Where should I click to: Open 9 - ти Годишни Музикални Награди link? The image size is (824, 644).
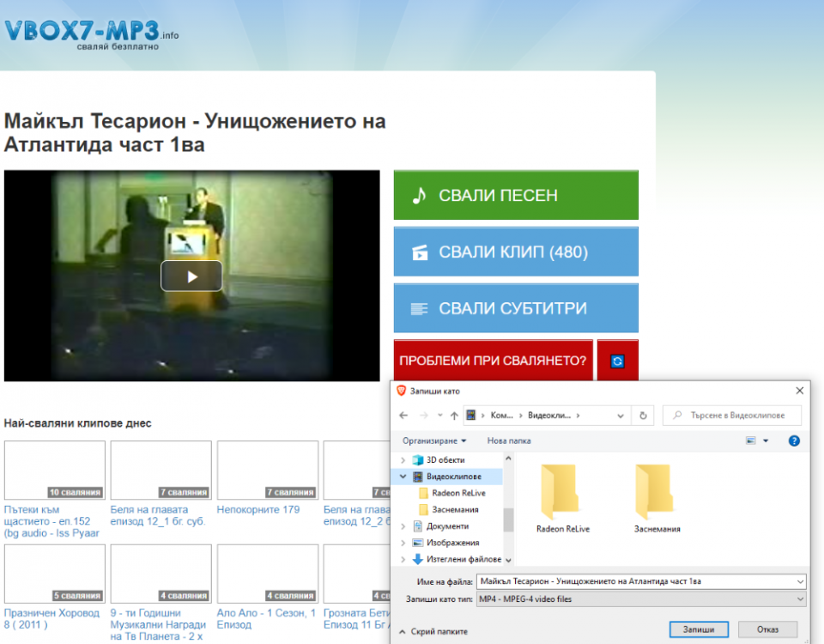pos(158,624)
